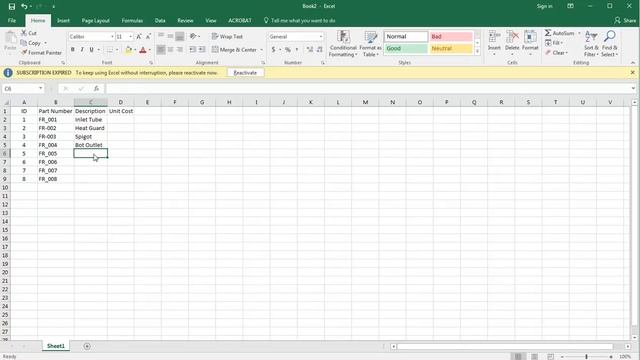The width and height of the screenshot is (640, 360).
Task: Click the Share button
Action: coord(625,20)
